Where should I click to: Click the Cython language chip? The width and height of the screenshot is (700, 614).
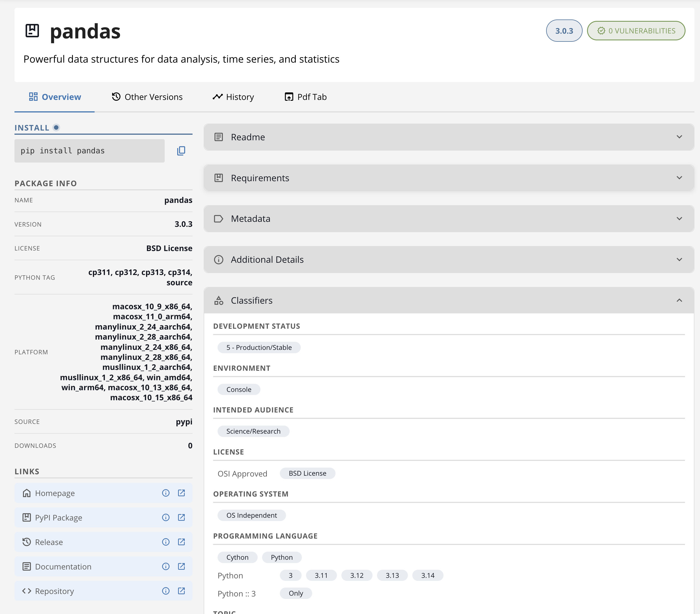click(237, 557)
